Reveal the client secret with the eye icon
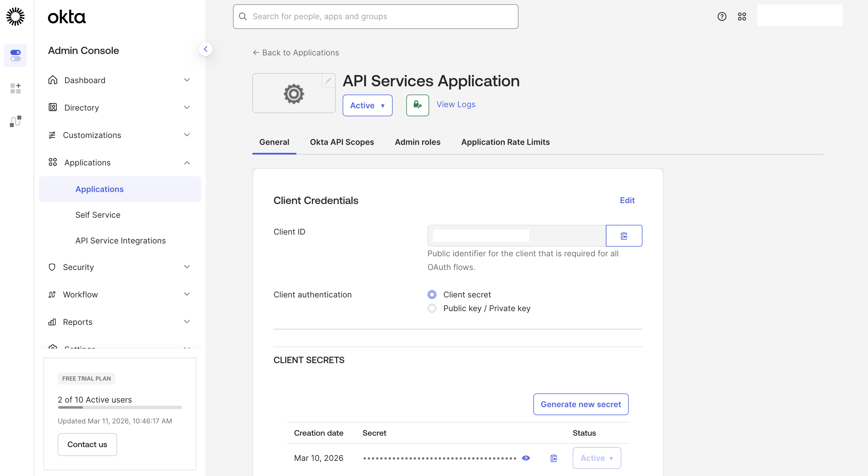The width and height of the screenshot is (868, 476). tap(526, 458)
